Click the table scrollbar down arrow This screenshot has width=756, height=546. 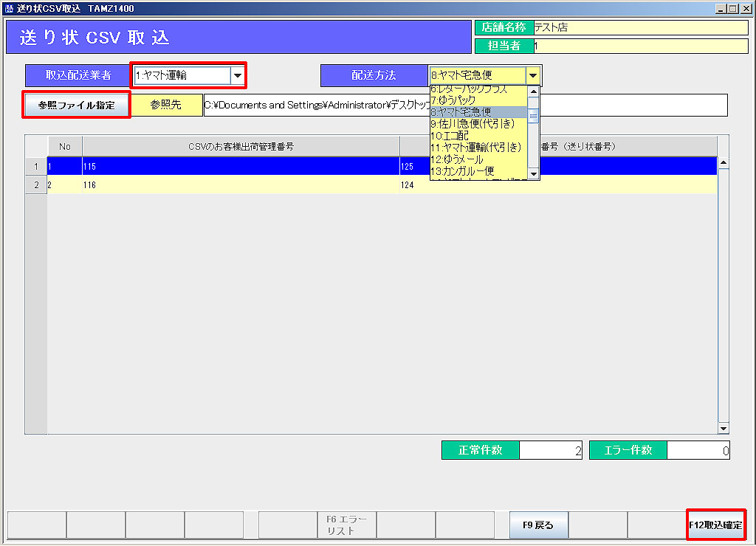[x=723, y=429]
